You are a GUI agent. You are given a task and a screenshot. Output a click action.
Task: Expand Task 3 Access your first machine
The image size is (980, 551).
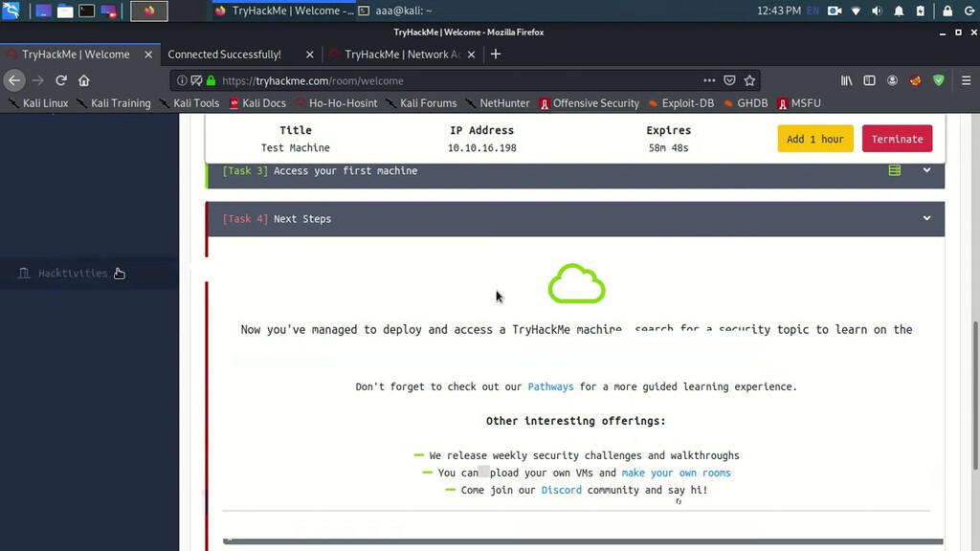[x=926, y=170]
